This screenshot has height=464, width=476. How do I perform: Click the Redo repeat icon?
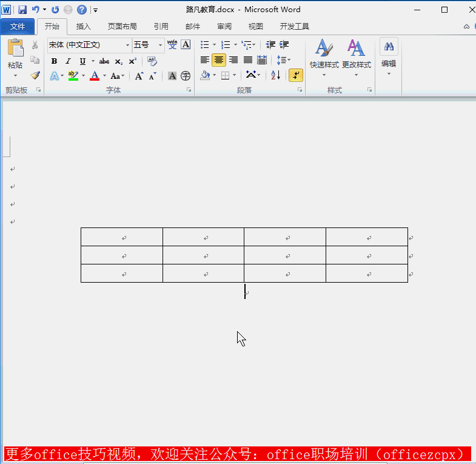point(55,10)
